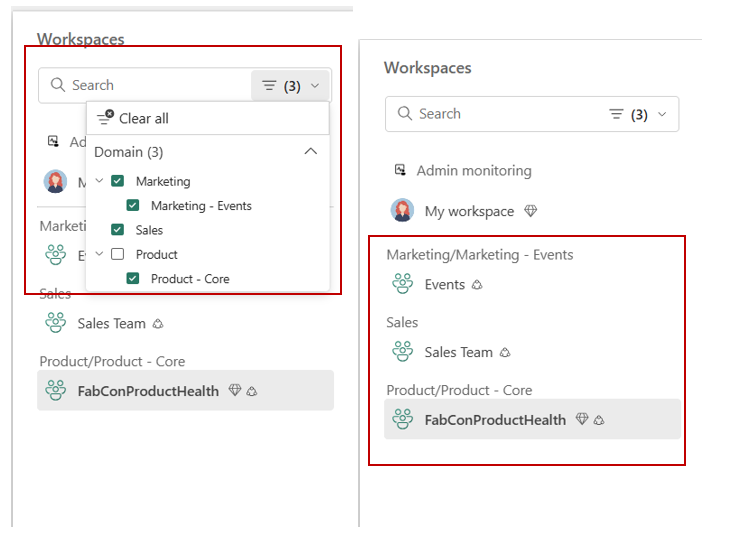Collapse the Marketing domain tree chevron
Viewport: 745px width, 553px height.
coord(99,181)
